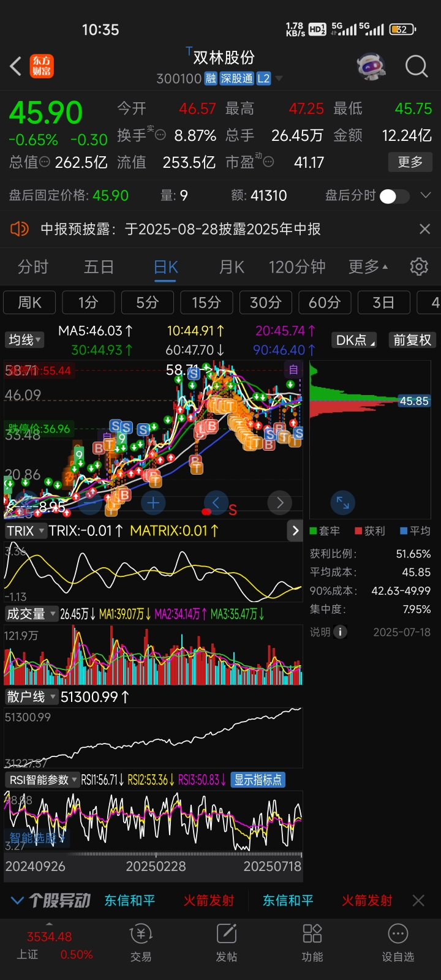Open the 中报预披露 announcement text
441x980 pixels.
(x=181, y=229)
